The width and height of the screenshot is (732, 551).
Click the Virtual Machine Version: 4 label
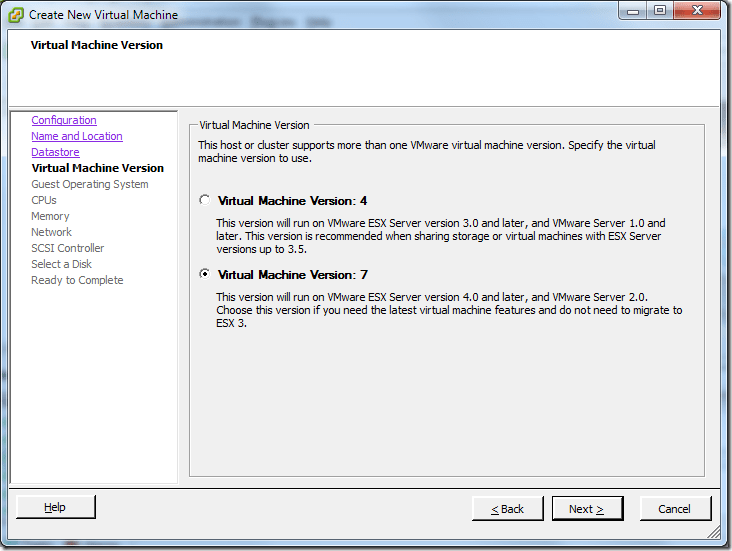pos(292,201)
